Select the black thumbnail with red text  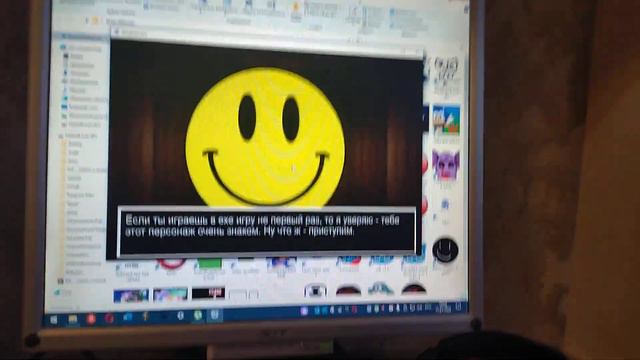(x=208, y=293)
